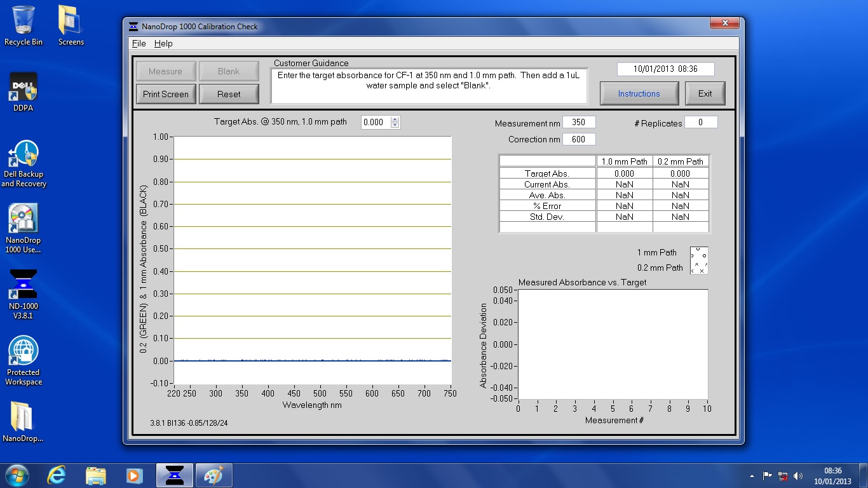Click the Reset button
This screenshot has height=488, width=868.
pos(229,94)
